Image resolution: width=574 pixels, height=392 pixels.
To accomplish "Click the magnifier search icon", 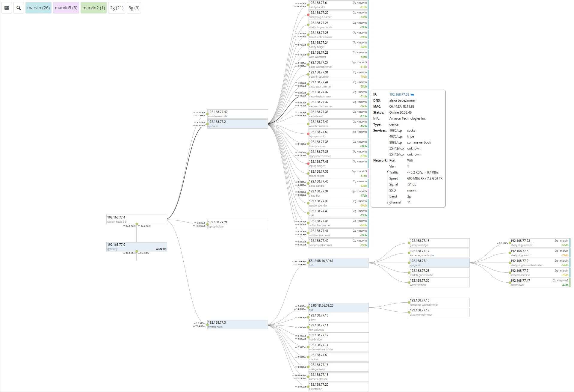I will [19, 8].
